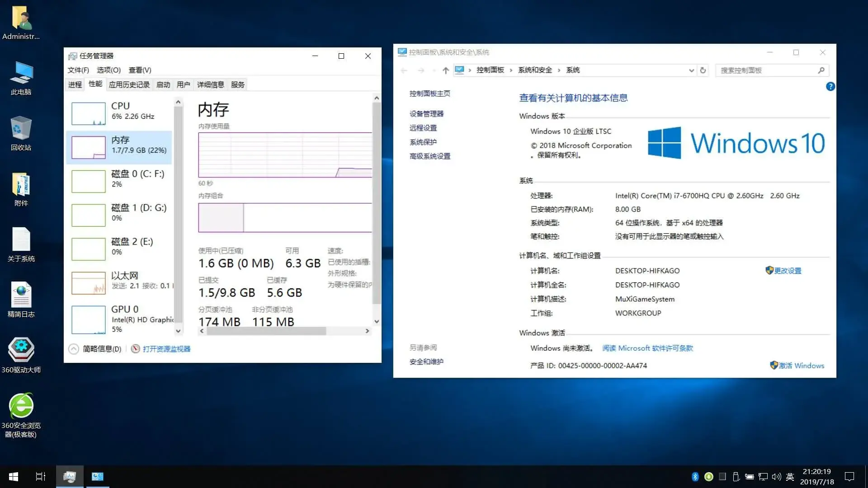Open the 附件 folder desktop icon
Screen dimensions: 868x488
(x=21, y=189)
